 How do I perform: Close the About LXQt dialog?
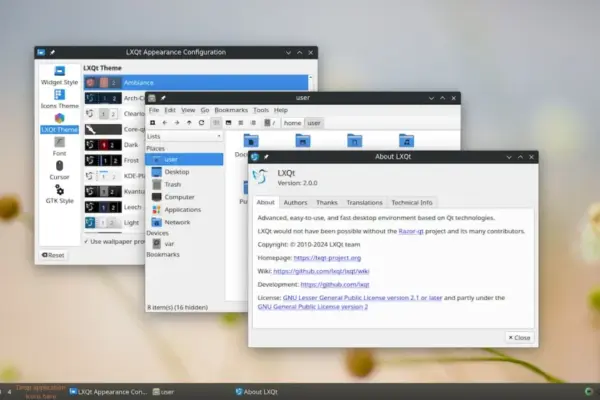click(x=519, y=338)
